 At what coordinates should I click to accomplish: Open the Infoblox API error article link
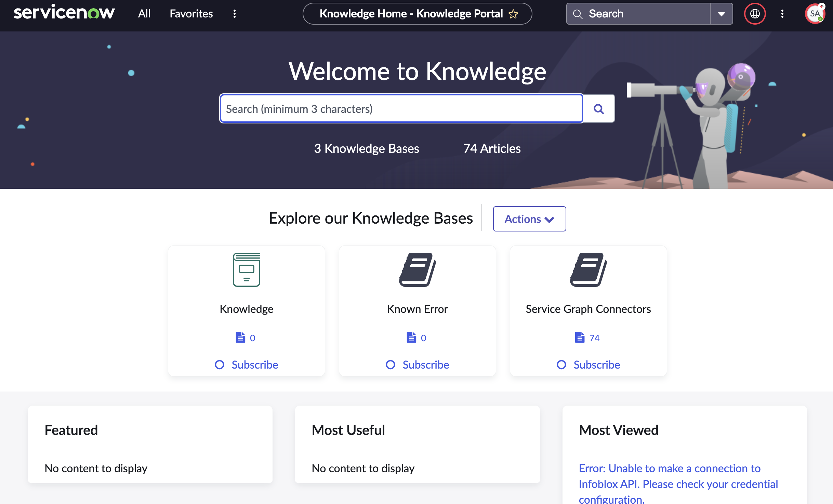point(678,483)
